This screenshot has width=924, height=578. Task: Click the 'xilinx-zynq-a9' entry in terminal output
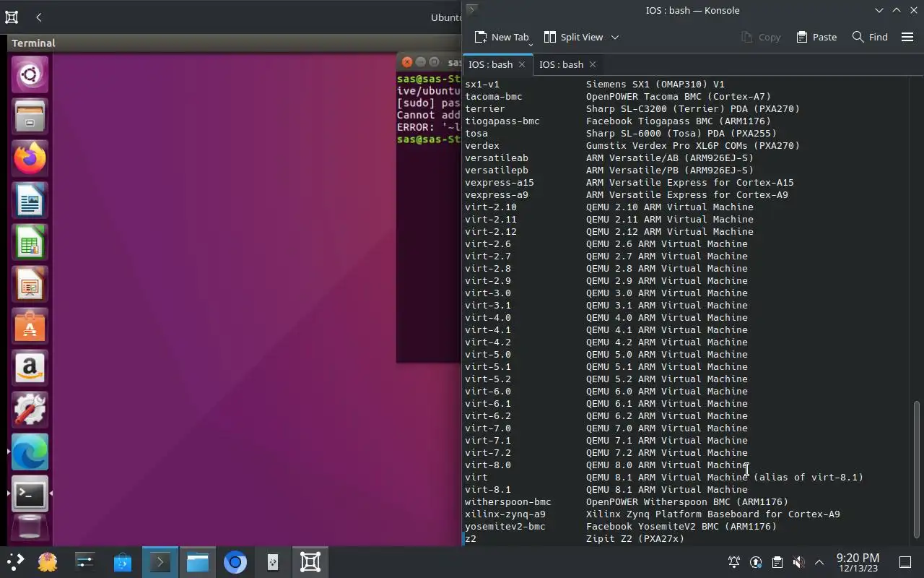(505, 514)
